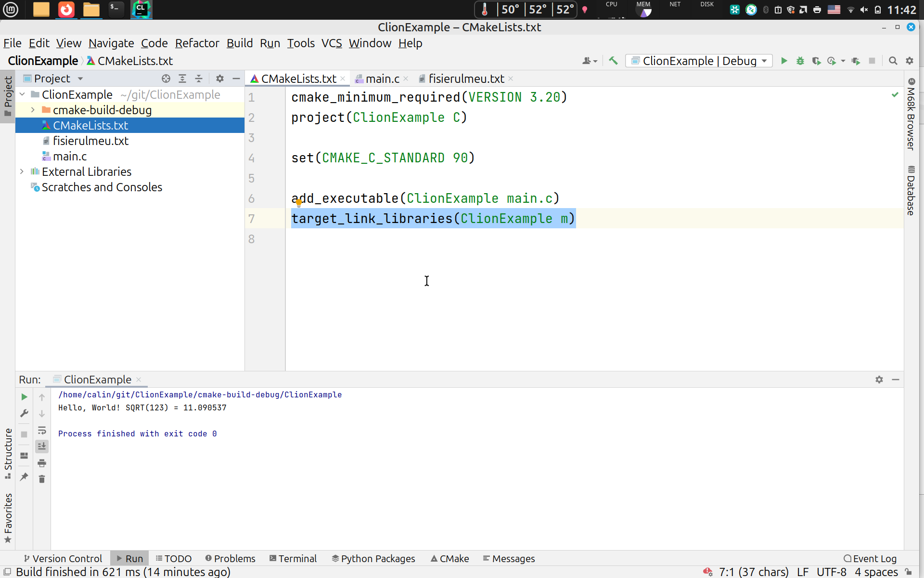Click Select Opened File crosshair icon
The width and height of the screenshot is (924, 578).
click(166, 79)
